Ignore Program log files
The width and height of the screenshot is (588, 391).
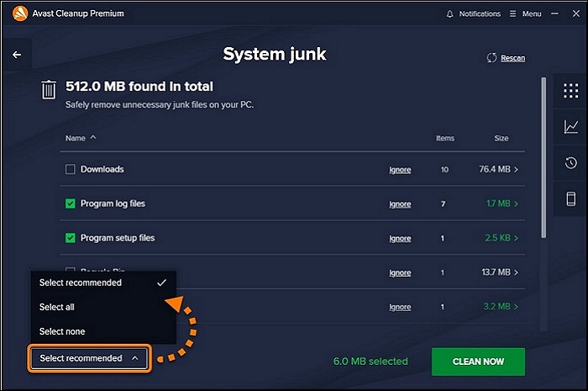[400, 204]
